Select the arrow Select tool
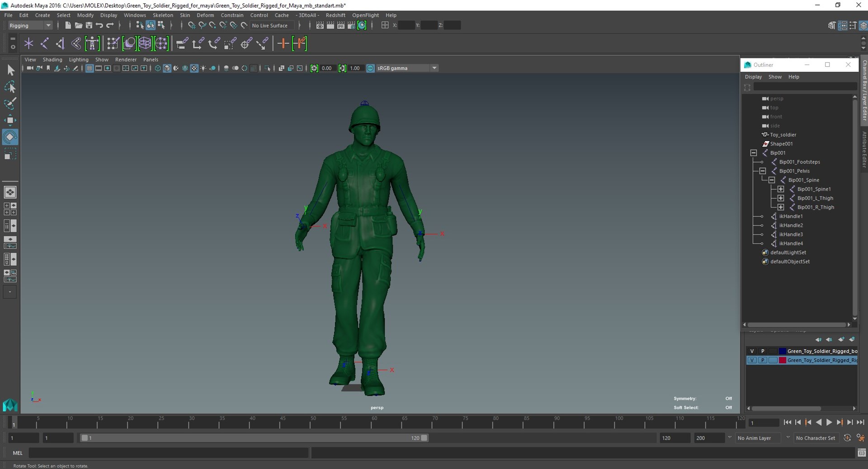 [10, 70]
